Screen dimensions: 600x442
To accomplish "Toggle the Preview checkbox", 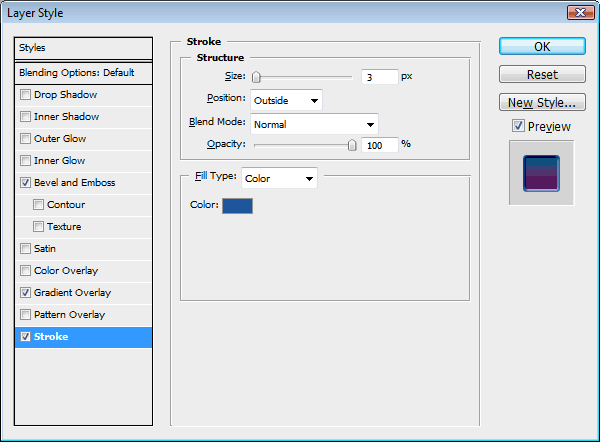I will 518,126.
